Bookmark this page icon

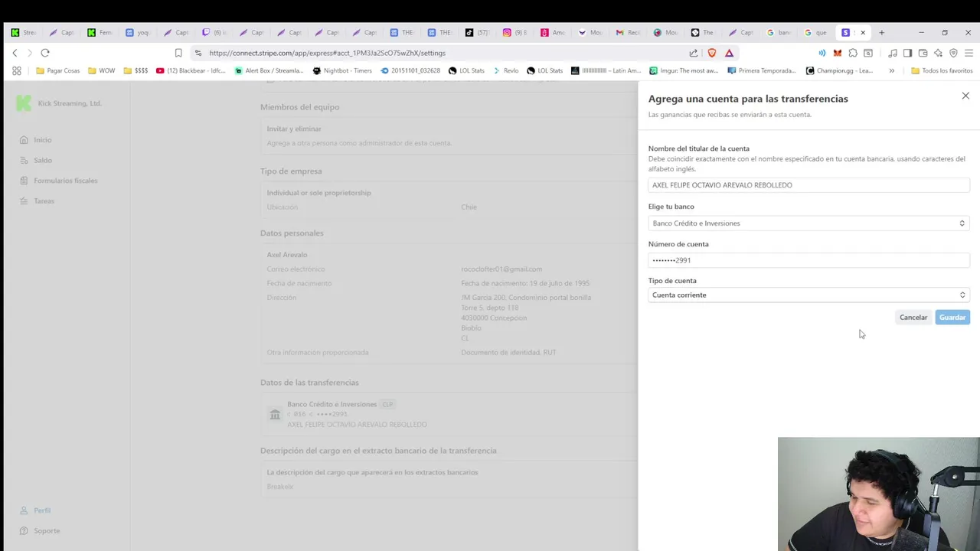pyautogui.click(x=178, y=53)
